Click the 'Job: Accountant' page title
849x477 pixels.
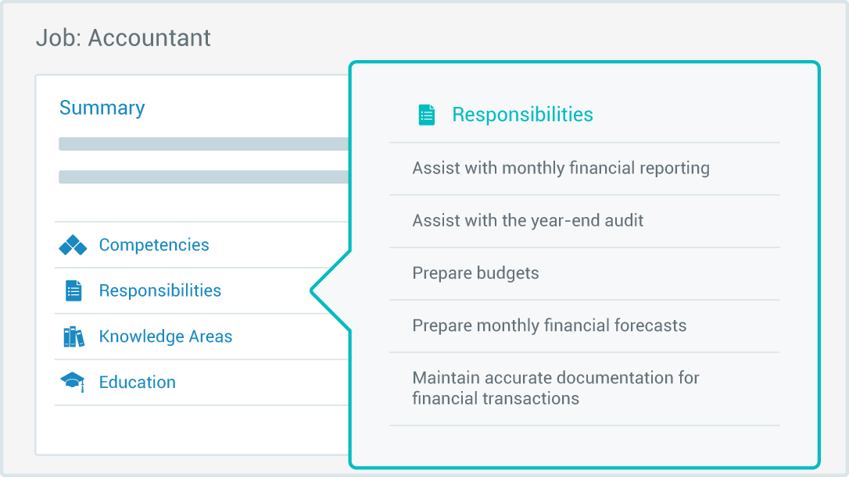123,38
